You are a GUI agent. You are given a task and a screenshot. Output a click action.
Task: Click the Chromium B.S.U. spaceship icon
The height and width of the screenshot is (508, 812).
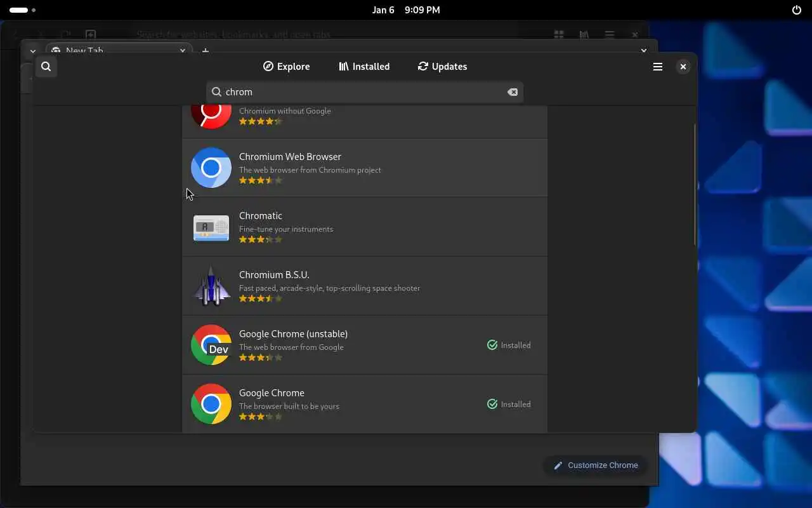coord(211,286)
